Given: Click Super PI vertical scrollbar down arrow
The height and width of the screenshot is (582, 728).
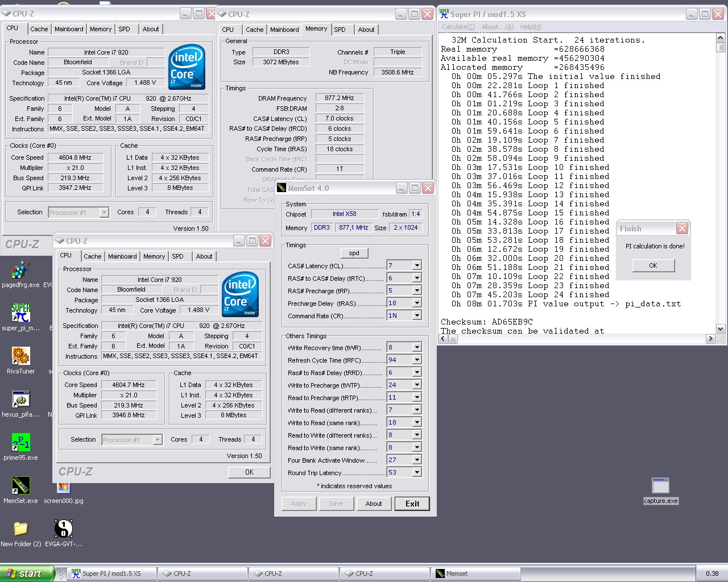Looking at the screenshot, I should pos(720,329).
